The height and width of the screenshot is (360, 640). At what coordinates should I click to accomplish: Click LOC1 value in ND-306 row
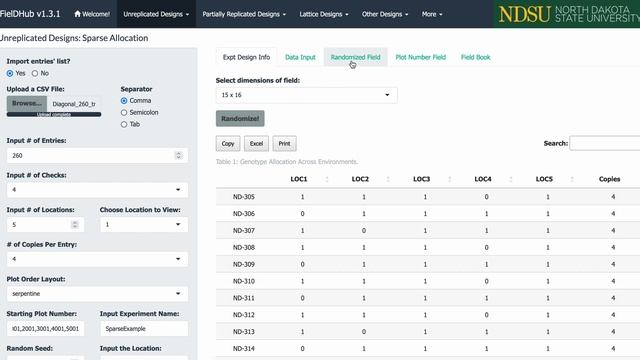302,213
